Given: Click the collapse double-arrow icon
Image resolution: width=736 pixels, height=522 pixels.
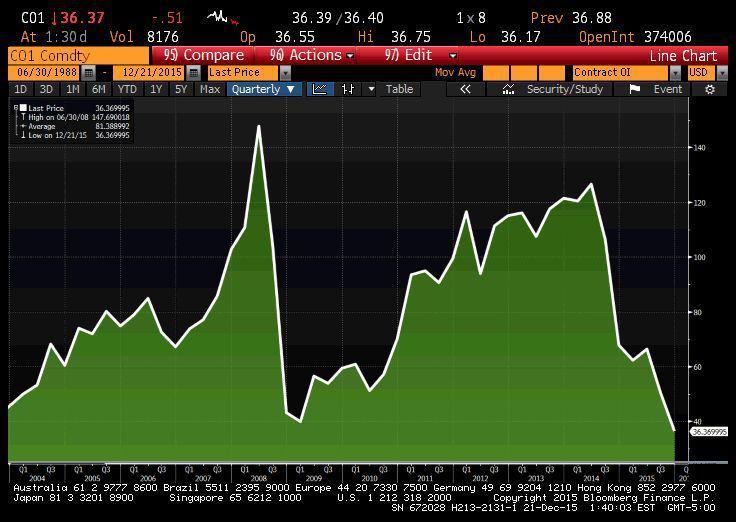Looking at the screenshot, I should coord(465,89).
